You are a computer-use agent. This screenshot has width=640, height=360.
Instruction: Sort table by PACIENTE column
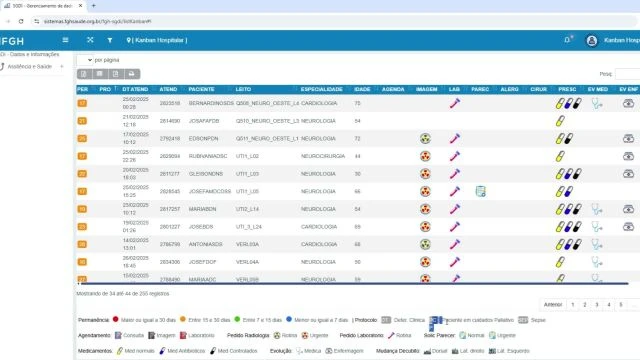(x=202, y=89)
